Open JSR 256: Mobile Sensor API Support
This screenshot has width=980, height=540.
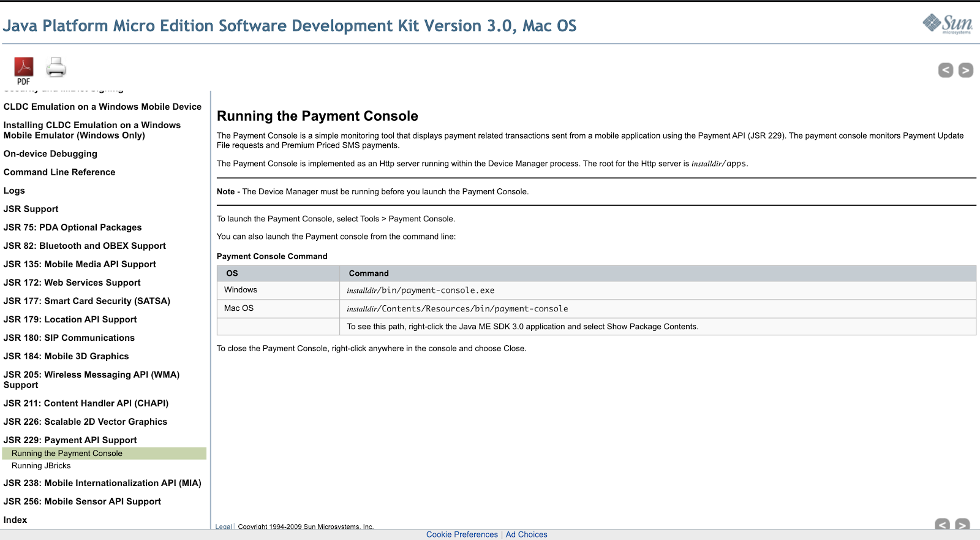pos(82,501)
